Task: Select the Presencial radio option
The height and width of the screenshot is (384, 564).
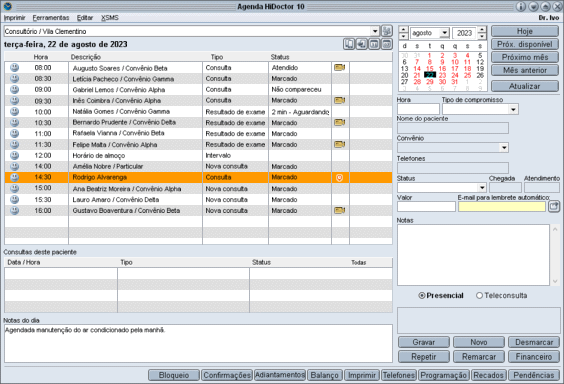Action: point(422,296)
